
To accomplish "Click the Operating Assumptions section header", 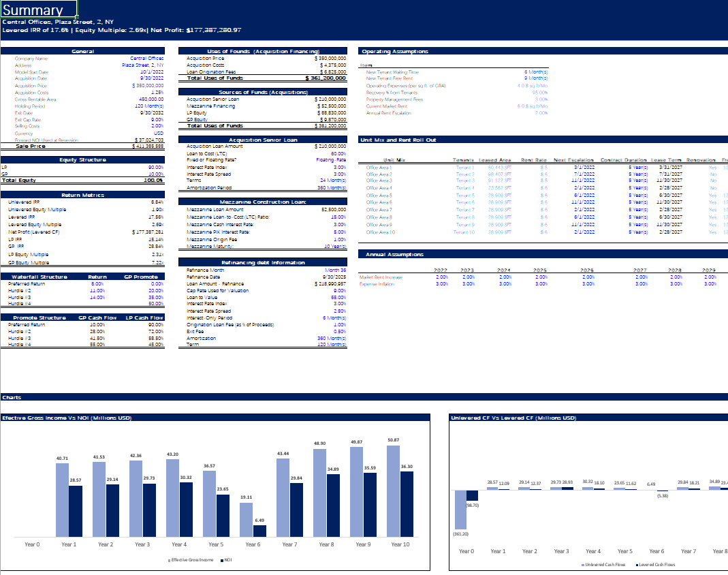I will click(x=395, y=51).
